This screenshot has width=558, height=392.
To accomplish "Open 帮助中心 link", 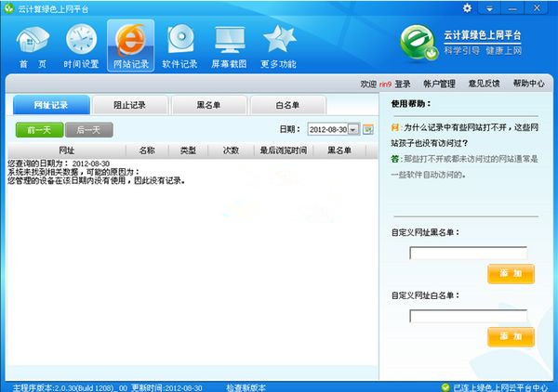I will tap(528, 84).
